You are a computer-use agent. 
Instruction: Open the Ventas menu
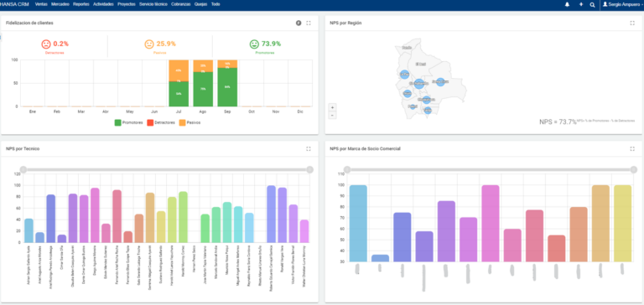(x=41, y=4)
